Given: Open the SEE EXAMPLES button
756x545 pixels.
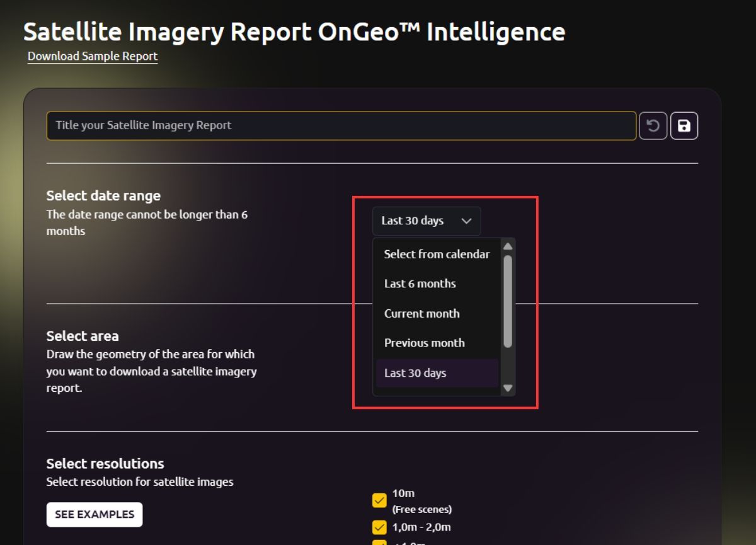Looking at the screenshot, I should (94, 514).
